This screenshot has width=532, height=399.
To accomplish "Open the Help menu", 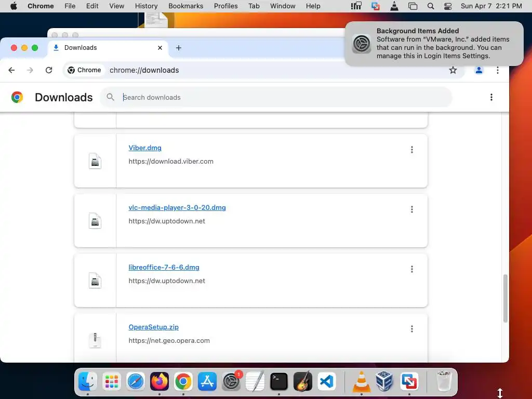I will 313,6.
